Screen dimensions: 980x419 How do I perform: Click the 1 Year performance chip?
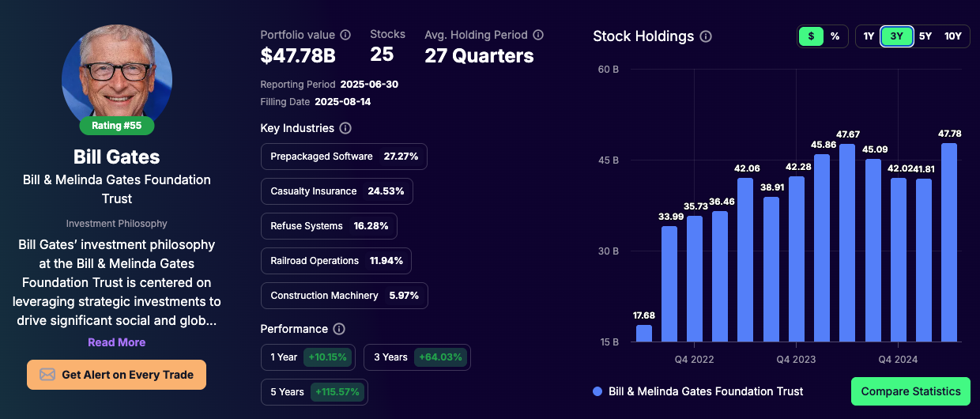(x=308, y=357)
